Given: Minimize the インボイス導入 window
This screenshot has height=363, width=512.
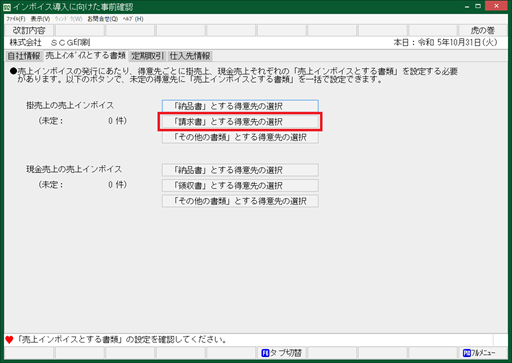Looking at the screenshot, I should pos(467,6).
